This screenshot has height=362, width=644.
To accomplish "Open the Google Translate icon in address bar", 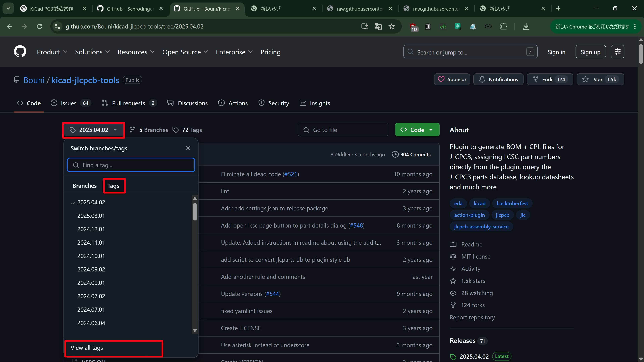I will point(378,26).
